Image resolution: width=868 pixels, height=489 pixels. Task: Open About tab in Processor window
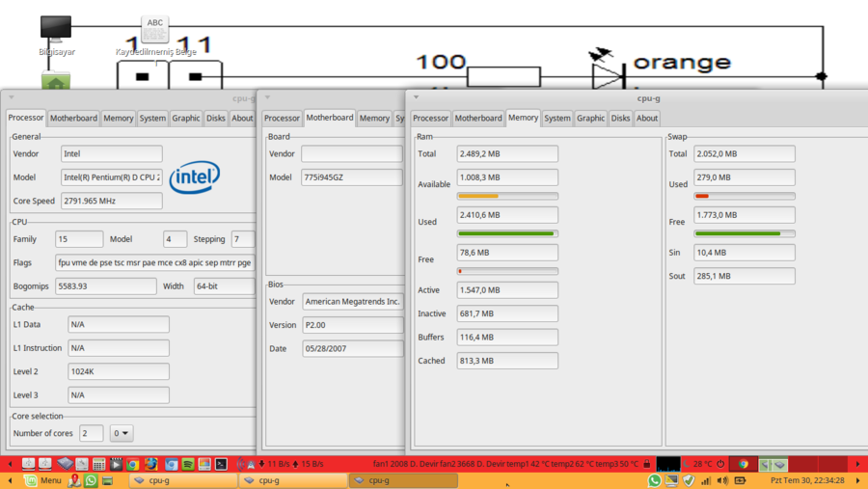[242, 118]
